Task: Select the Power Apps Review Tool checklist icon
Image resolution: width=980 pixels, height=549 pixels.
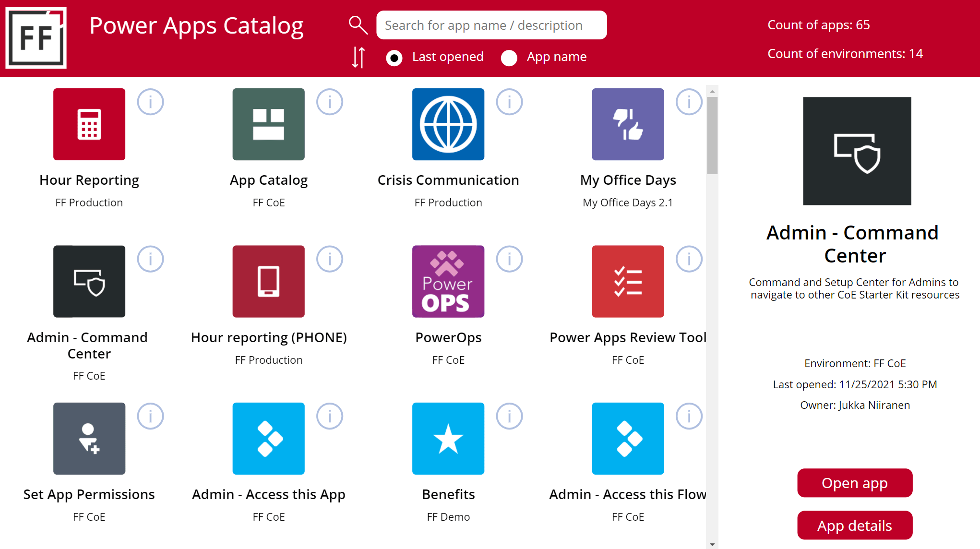Action: 627,281
